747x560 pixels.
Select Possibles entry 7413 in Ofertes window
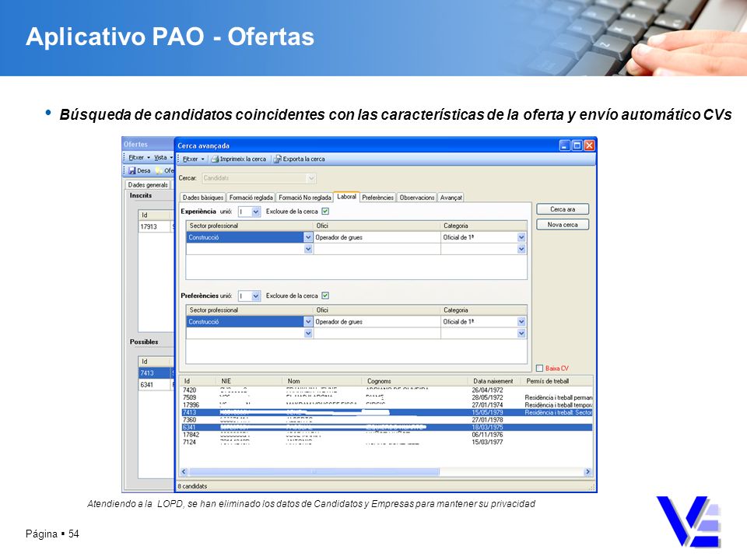click(156, 373)
